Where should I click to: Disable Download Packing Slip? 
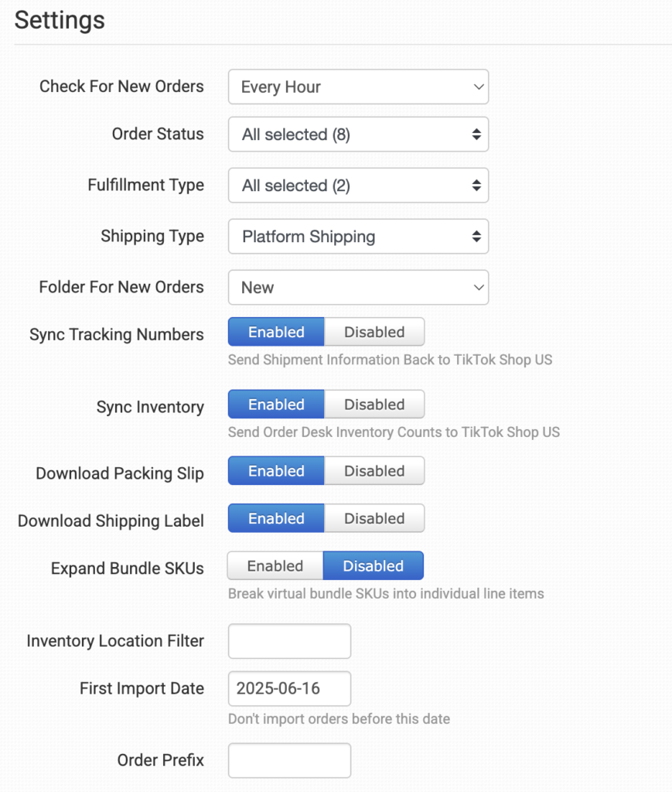tap(374, 471)
